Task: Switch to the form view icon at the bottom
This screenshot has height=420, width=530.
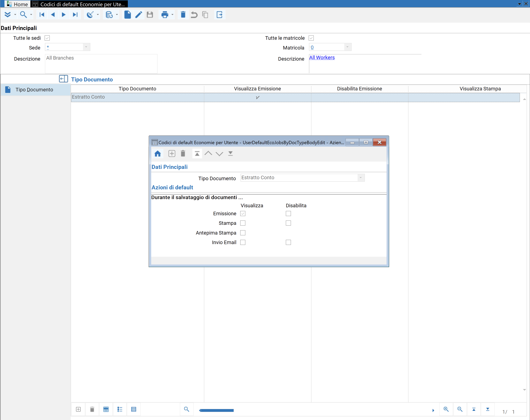Action: (133, 409)
